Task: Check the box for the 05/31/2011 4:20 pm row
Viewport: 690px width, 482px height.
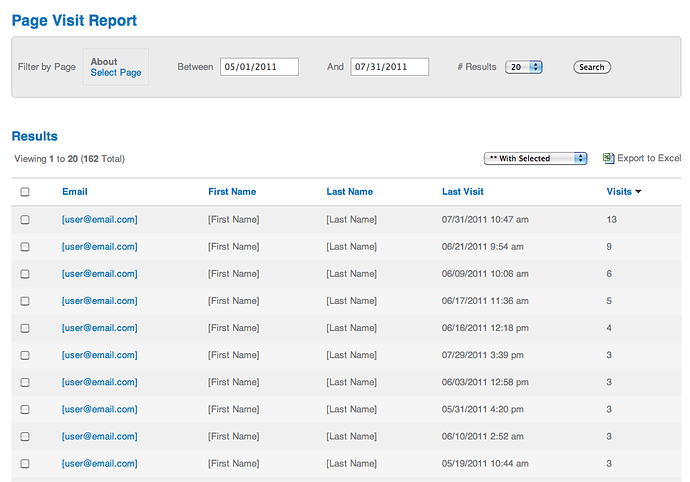Action: (x=25, y=409)
